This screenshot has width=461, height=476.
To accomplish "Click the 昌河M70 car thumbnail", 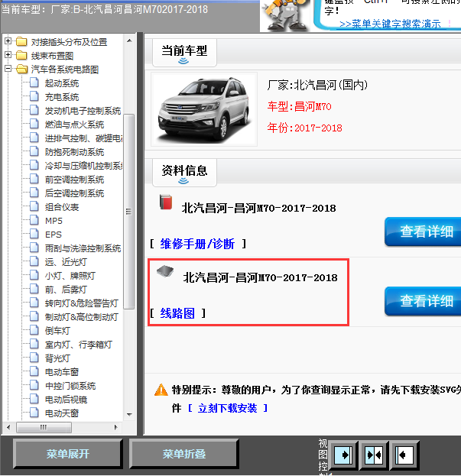I will 204,109.
